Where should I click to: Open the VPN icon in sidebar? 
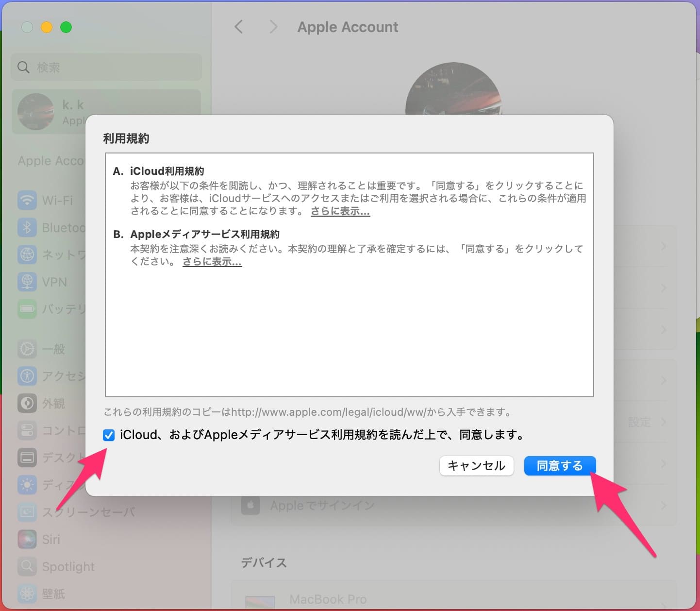coord(27,282)
